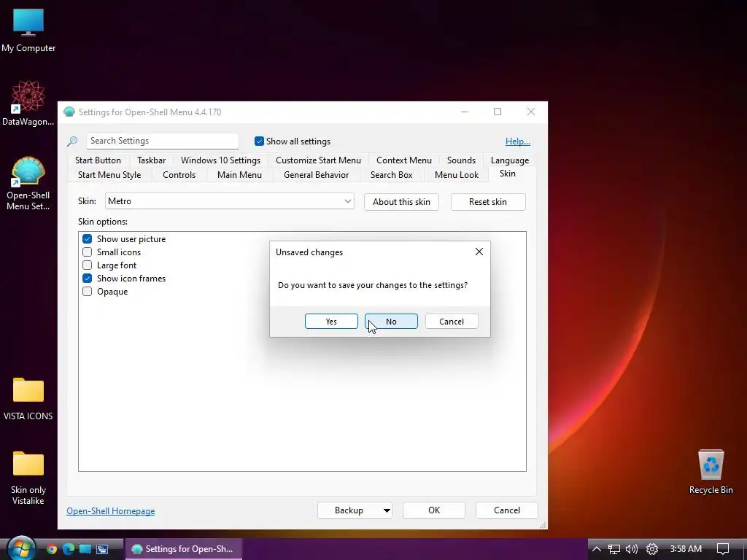Click the clock showing 3:58 AM
747x560 pixels.
coord(686,549)
